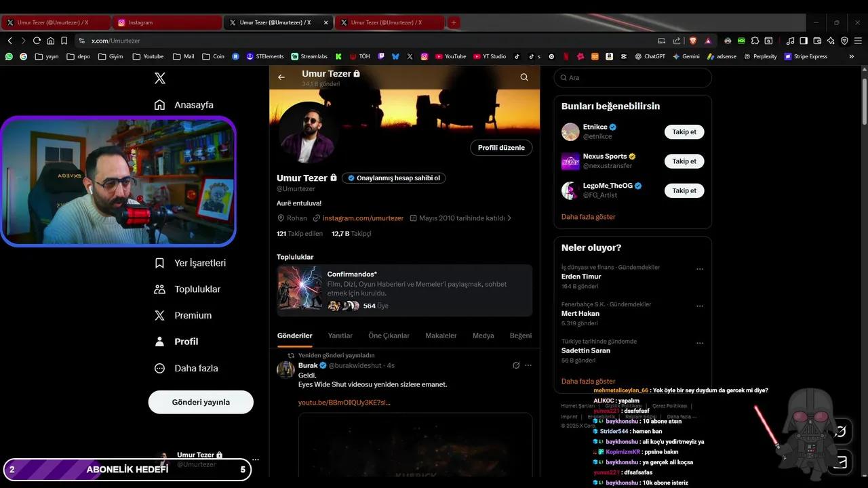
Task: Switch to the Medya tab
Action: (483, 335)
